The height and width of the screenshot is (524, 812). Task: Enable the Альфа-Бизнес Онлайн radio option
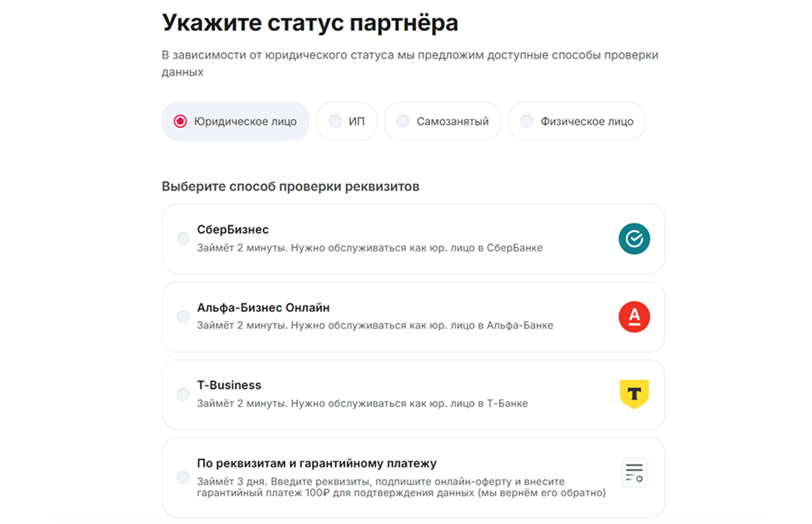(183, 317)
